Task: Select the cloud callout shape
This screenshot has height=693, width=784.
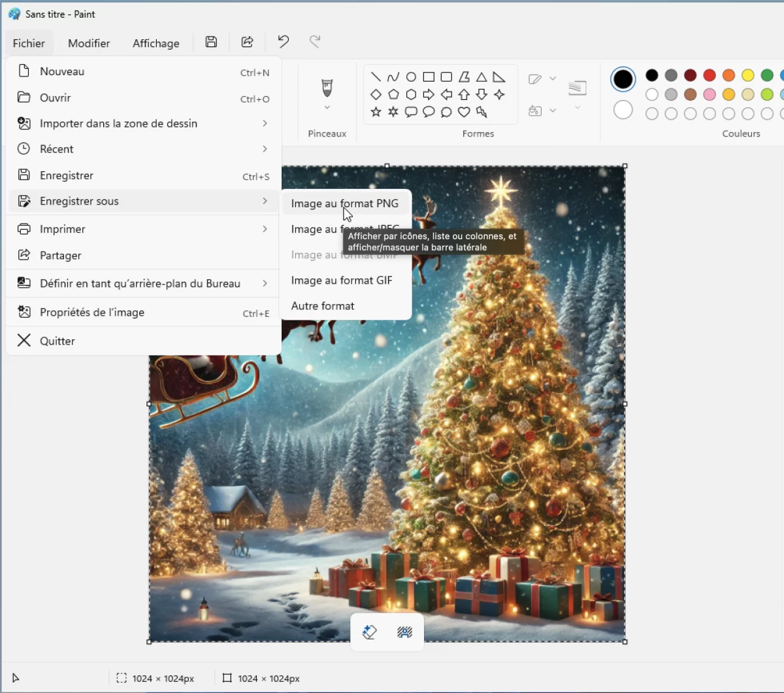Action: [446, 112]
